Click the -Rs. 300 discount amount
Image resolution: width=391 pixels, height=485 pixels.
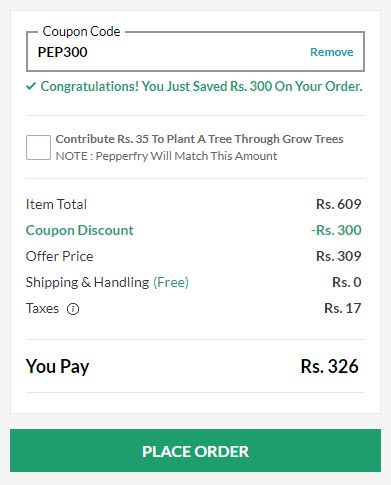[336, 230]
